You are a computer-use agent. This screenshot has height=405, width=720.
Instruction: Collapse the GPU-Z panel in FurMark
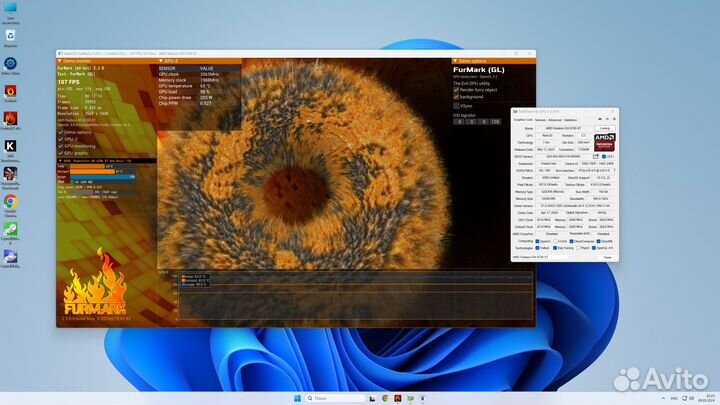coord(161,61)
